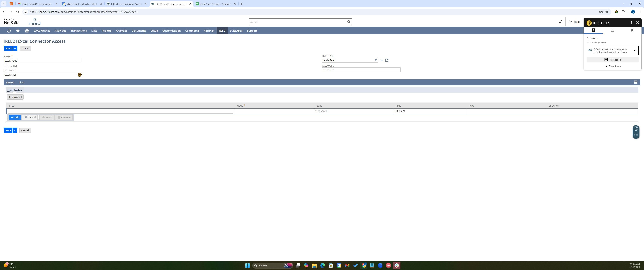
Task: Go to NetSuite Home icon
Action: point(27,31)
